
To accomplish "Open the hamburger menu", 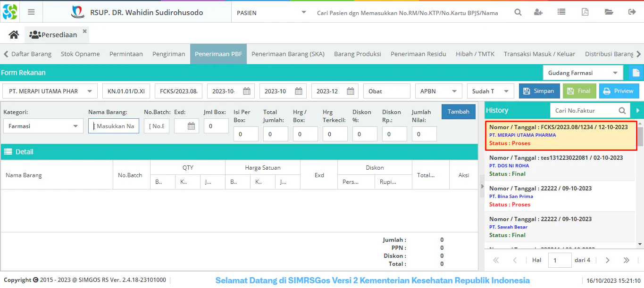I will click(31, 12).
